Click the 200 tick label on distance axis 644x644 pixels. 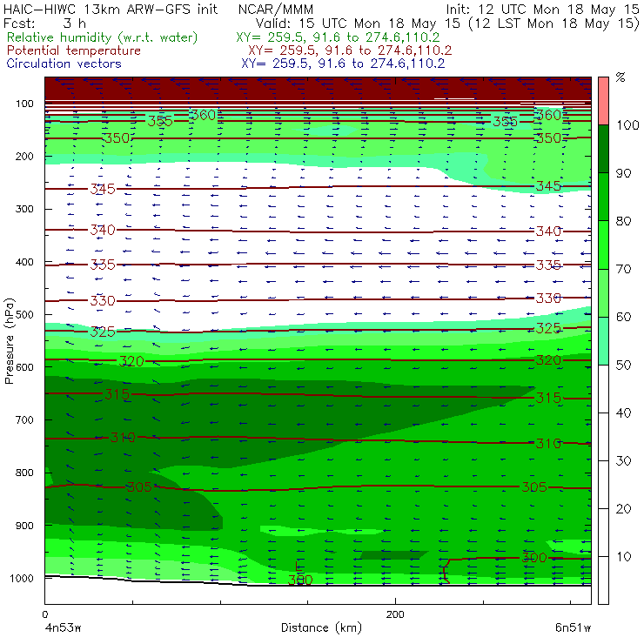click(x=395, y=614)
